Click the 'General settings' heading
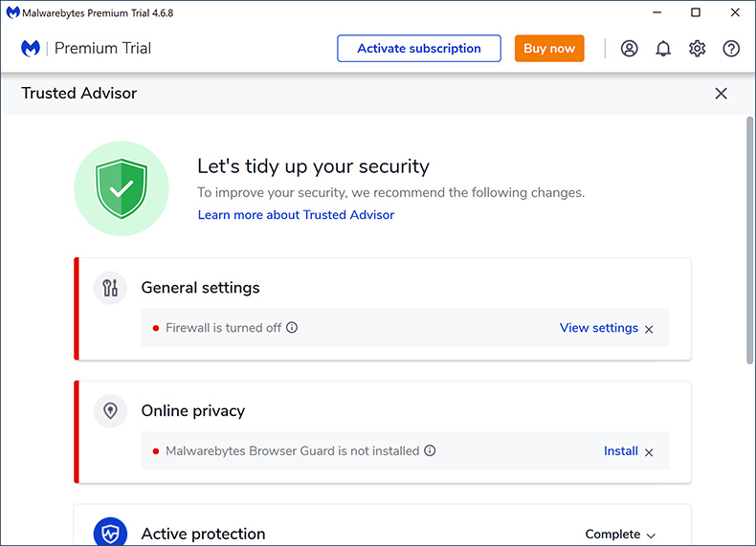The height and width of the screenshot is (546, 756). click(200, 288)
